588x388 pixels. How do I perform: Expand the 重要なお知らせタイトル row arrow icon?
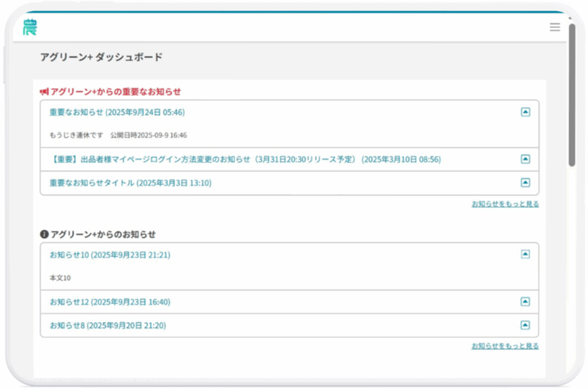525,183
